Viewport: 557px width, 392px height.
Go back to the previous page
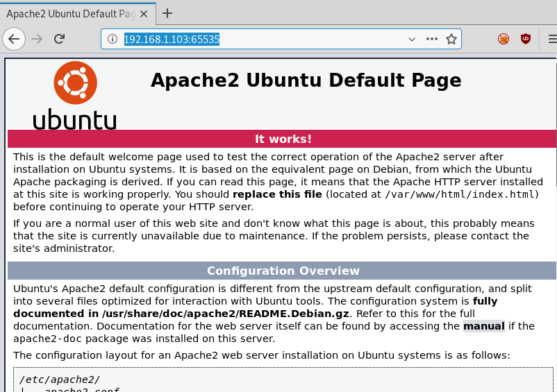(x=14, y=39)
